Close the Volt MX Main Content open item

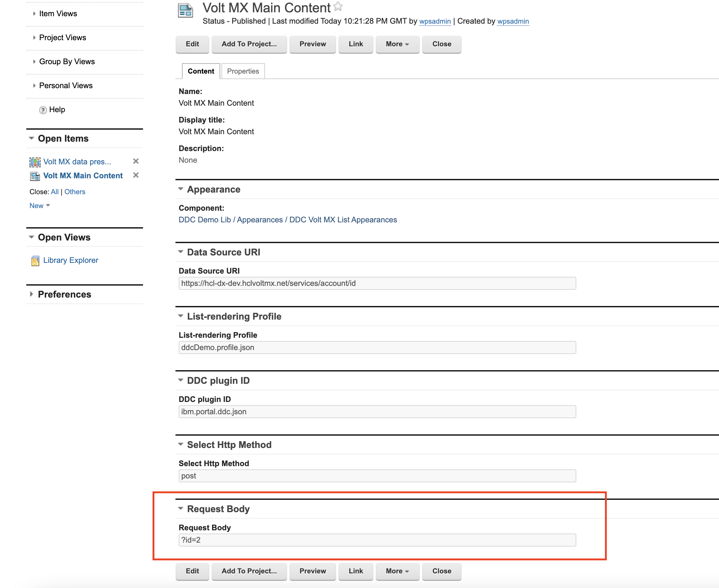[x=136, y=175]
